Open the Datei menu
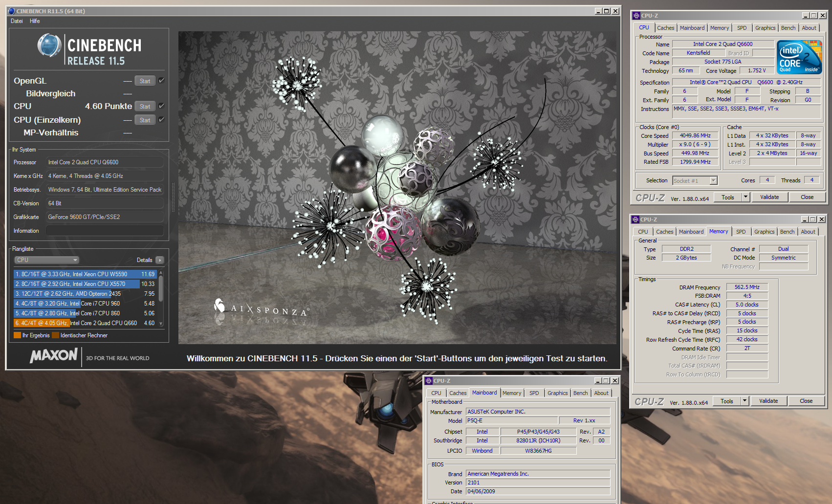The image size is (832, 504). [x=17, y=21]
